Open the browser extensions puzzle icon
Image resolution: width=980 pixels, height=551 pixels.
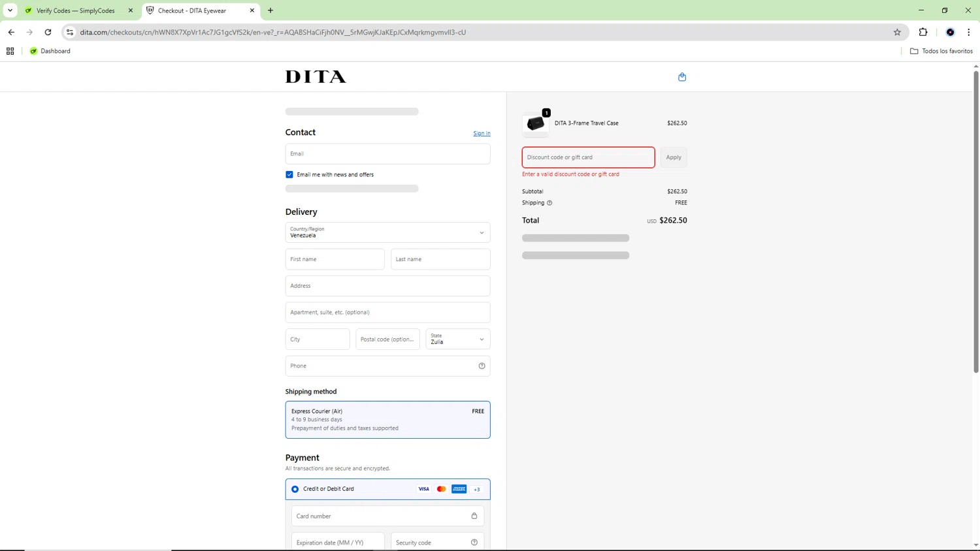tap(923, 32)
